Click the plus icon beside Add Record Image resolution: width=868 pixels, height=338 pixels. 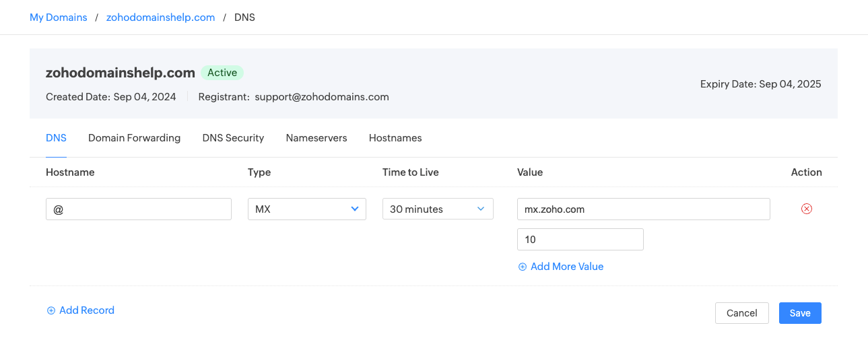(x=51, y=310)
